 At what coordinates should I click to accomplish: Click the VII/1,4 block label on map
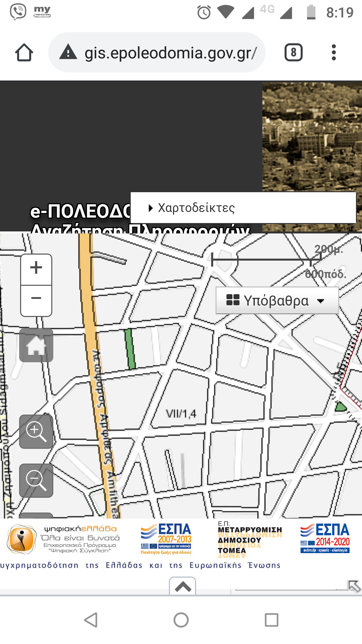pos(181,414)
